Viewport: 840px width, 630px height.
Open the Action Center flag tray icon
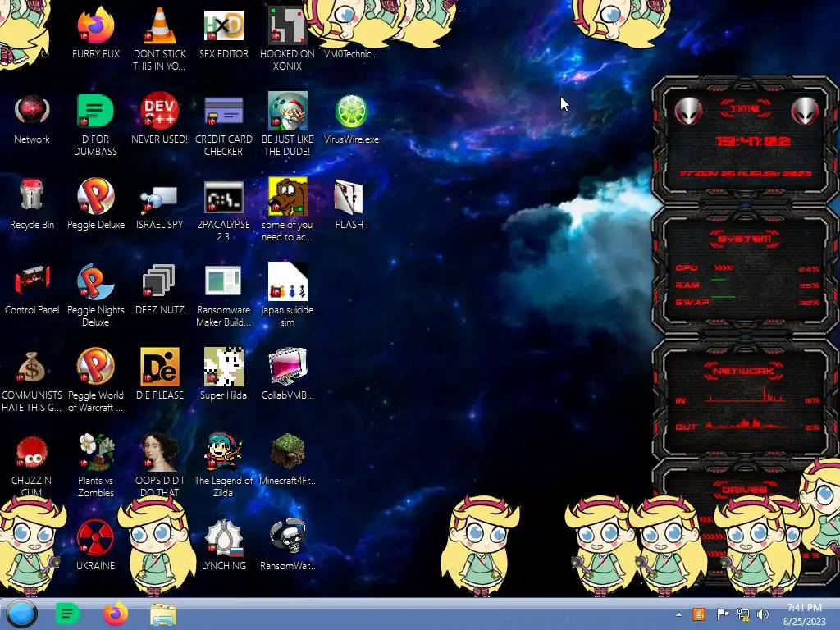pos(722,614)
